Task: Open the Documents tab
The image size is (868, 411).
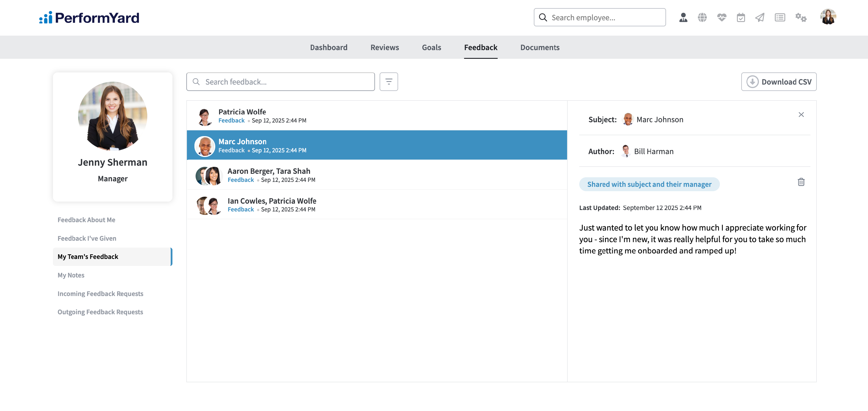Action: point(540,47)
